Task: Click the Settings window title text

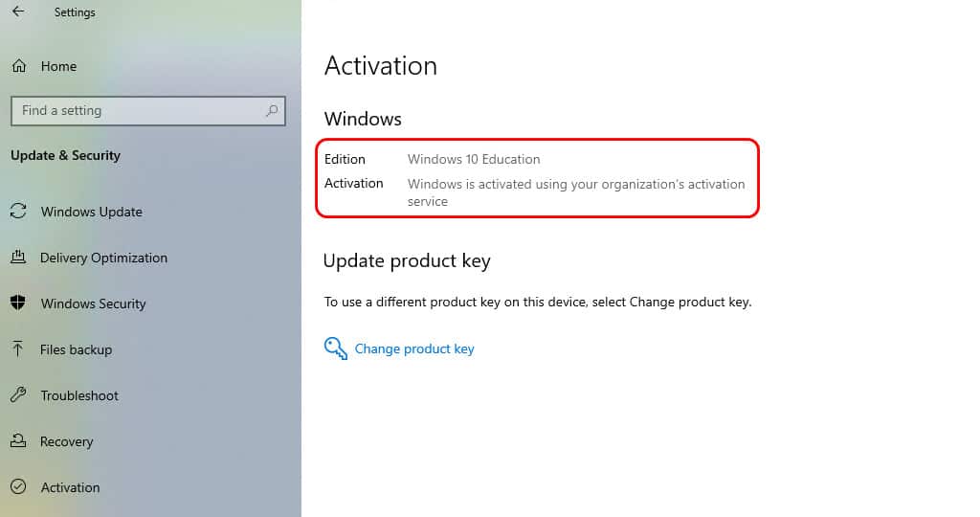Action: tap(75, 12)
